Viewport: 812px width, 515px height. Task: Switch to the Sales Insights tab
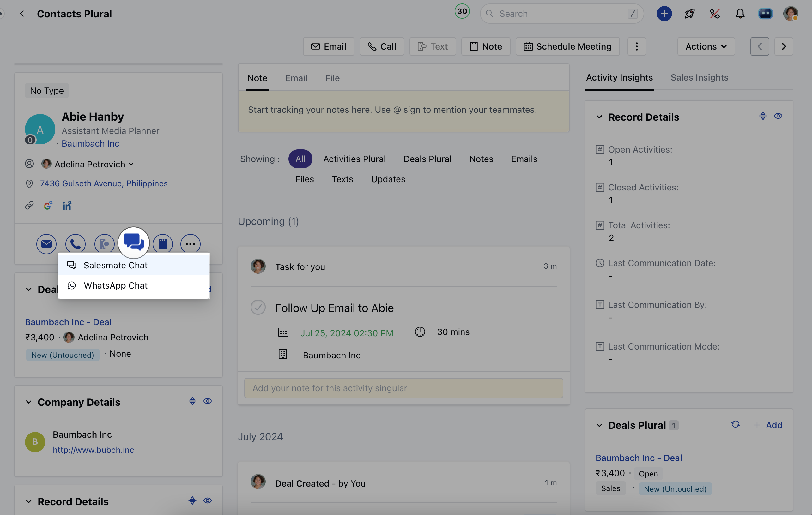tap(699, 77)
